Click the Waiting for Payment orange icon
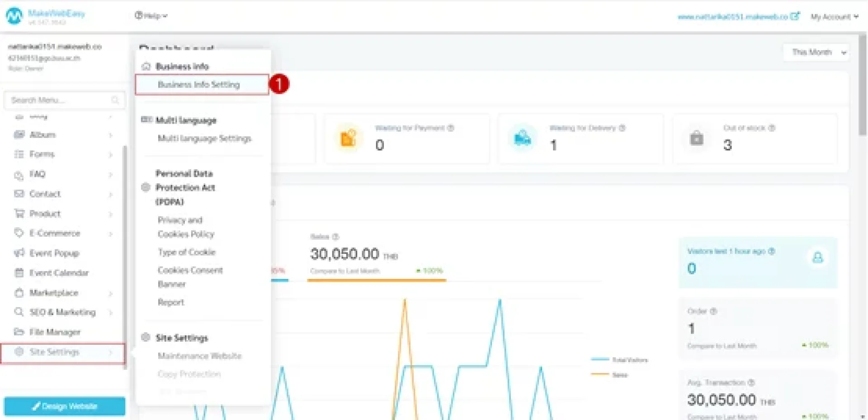868x420 pixels. (348, 138)
